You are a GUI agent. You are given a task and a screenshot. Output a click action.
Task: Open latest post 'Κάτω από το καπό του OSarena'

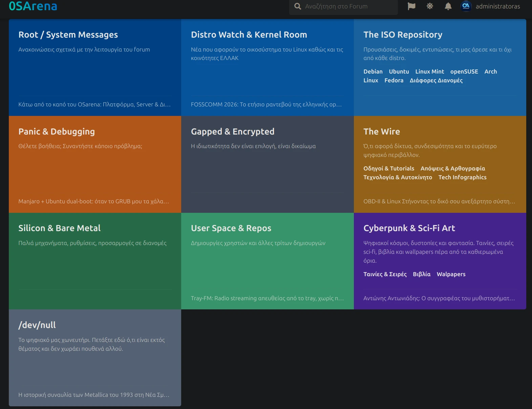94,104
